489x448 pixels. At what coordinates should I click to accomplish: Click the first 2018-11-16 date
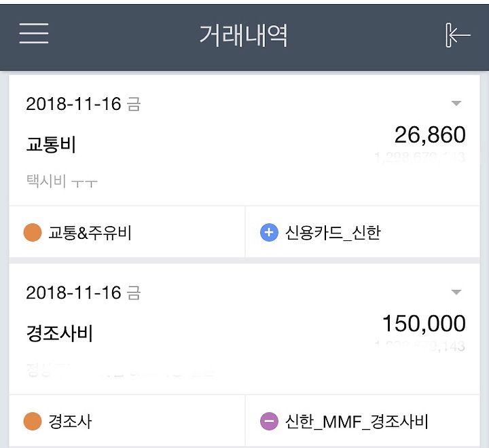73,104
